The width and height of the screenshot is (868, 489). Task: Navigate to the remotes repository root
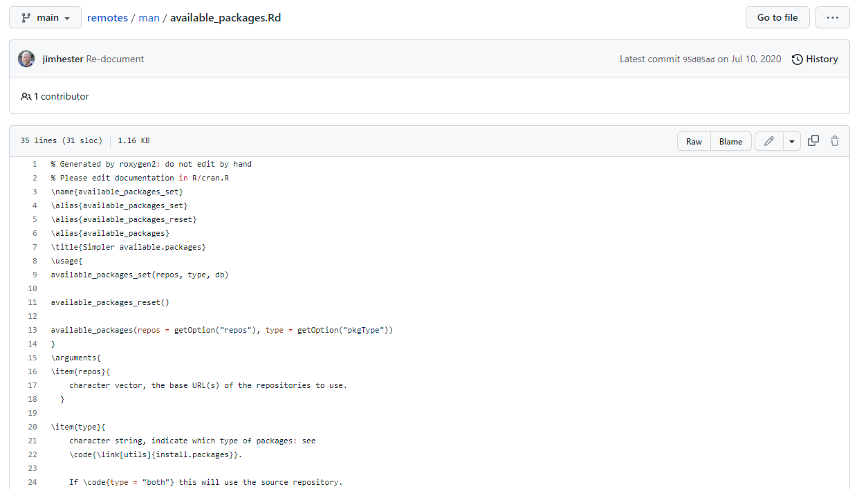point(107,17)
